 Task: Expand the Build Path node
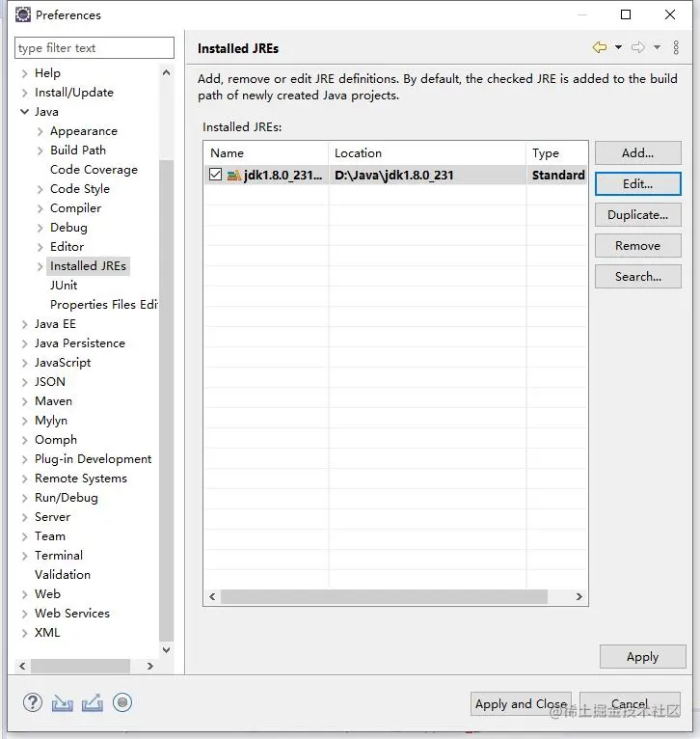(40, 151)
